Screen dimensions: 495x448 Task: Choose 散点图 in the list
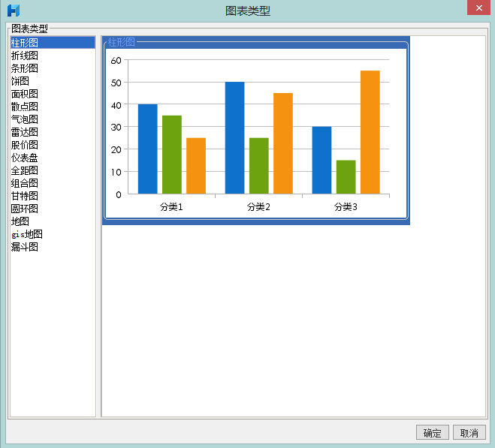coord(53,107)
